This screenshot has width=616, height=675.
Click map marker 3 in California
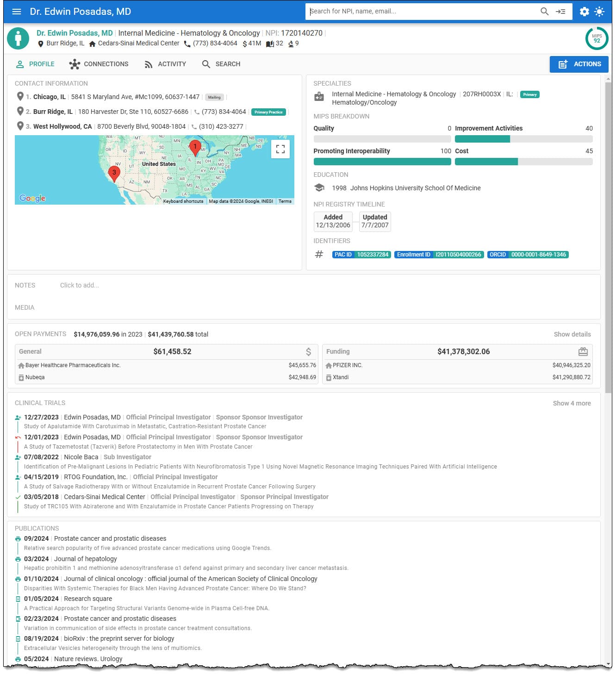[x=114, y=173]
